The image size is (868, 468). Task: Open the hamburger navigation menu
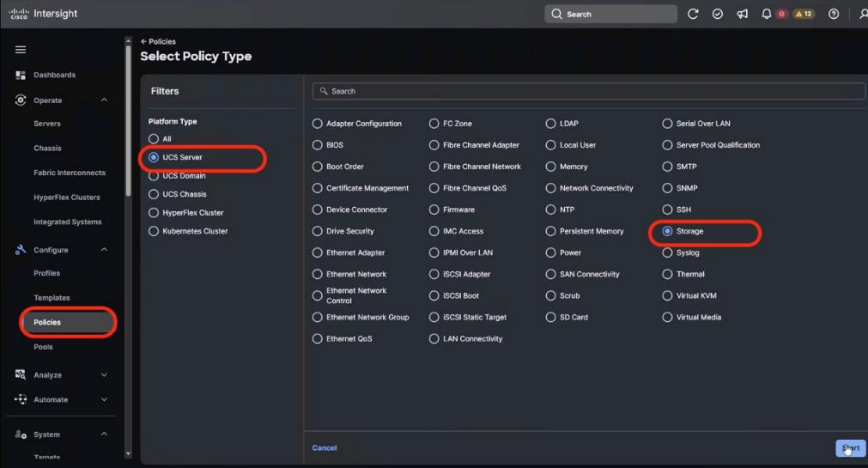tap(21, 50)
